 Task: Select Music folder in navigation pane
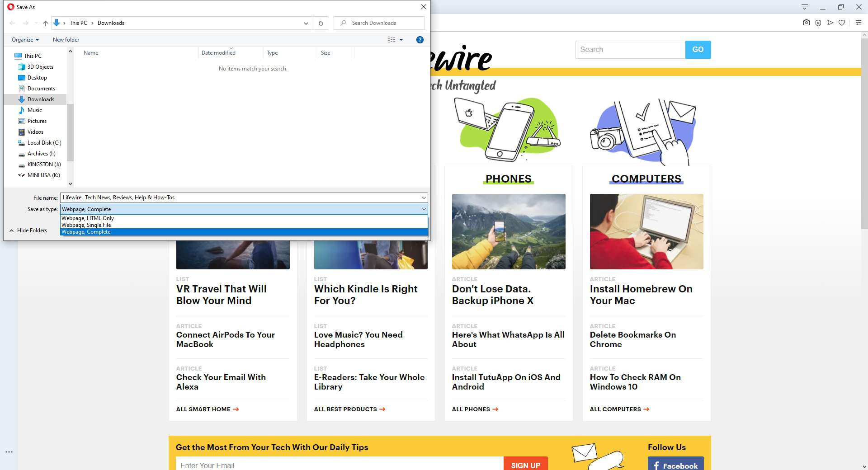(34, 110)
